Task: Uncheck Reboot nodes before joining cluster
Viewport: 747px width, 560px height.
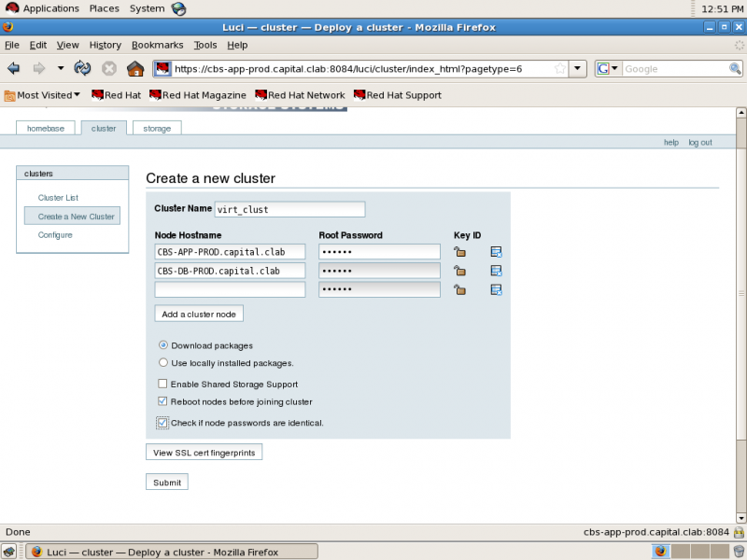Action: click(162, 401)
